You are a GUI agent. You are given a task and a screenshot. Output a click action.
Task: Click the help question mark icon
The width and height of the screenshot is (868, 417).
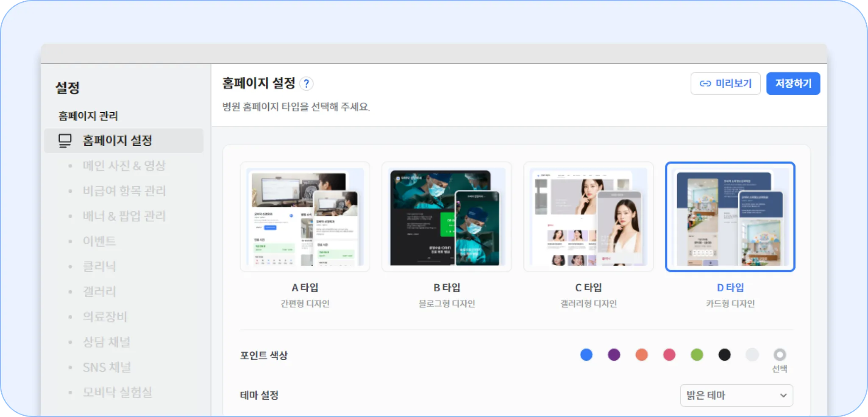[306, 83]
